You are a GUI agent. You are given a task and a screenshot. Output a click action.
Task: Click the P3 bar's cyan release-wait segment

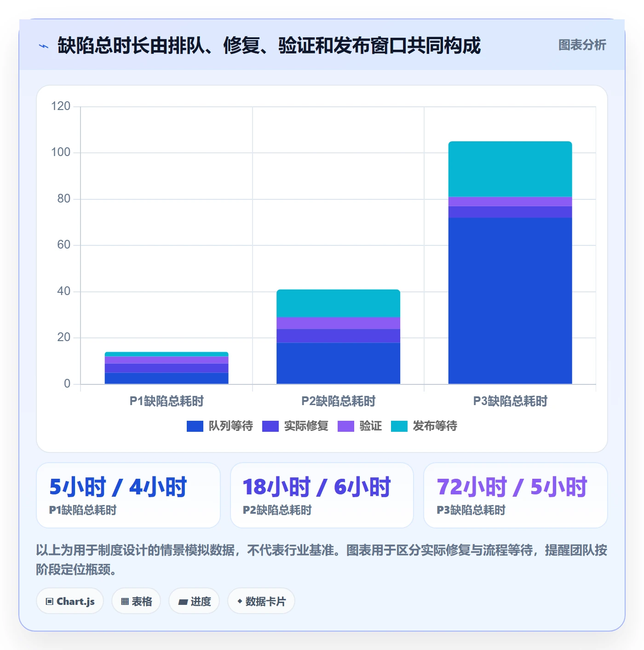click(x=510, y=169)
